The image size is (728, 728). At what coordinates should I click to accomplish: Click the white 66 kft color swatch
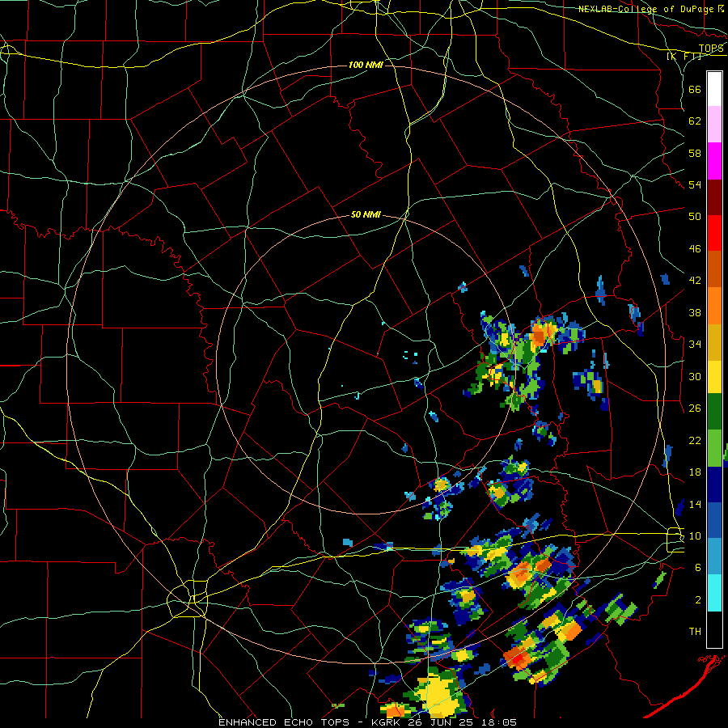pyautogui.click(x=714, y=89)
